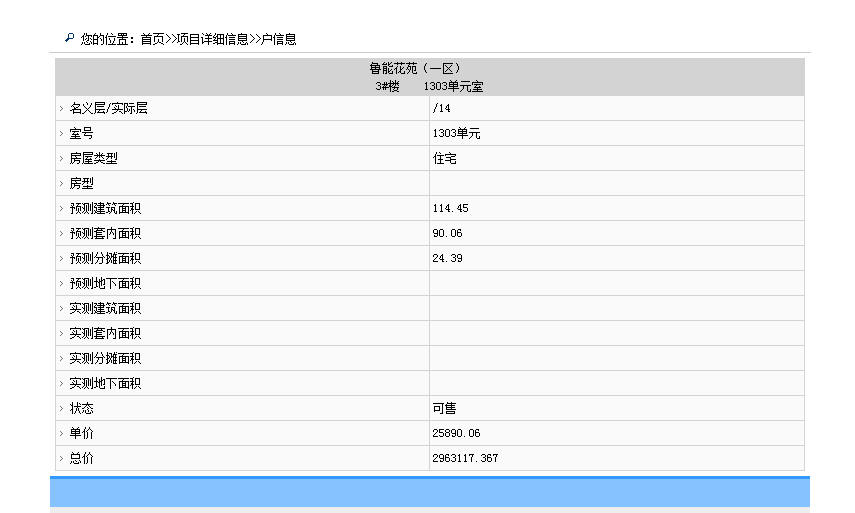Viewport: 855px width, 513px height.
Task: Click the 实测分摊面积 row label
Action: point(105,358)
